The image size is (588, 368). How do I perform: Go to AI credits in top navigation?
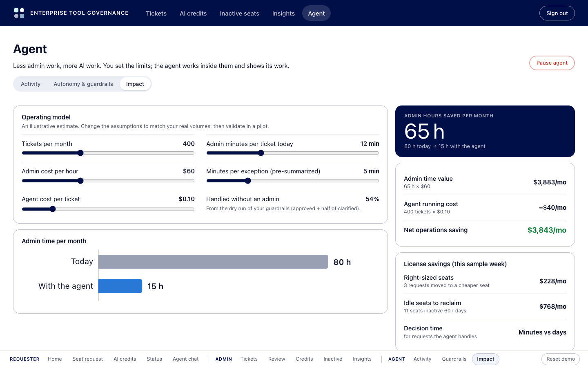pyautogui.click(x=193, y=13)
